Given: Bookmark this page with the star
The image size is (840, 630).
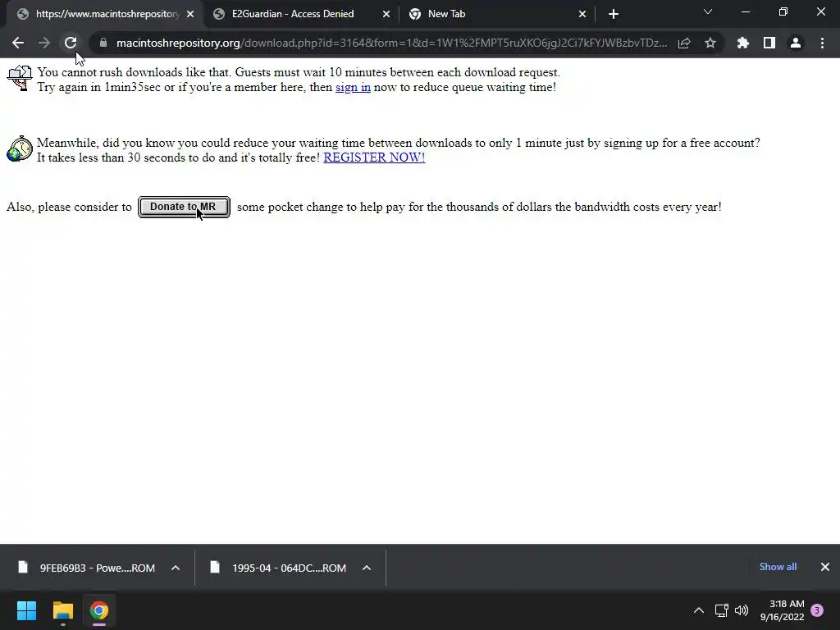Looking at the screenshot, I should tap(710, 43).
